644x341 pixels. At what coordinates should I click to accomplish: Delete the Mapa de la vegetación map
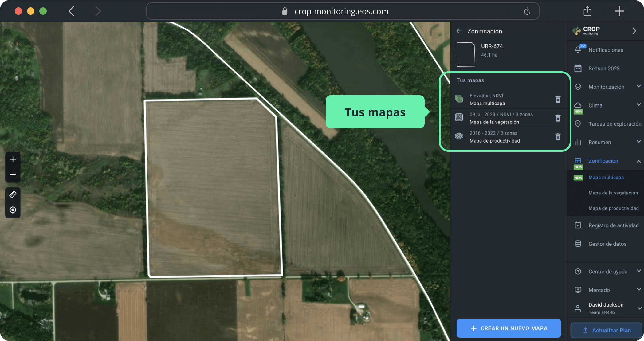[x=558, y=118]
